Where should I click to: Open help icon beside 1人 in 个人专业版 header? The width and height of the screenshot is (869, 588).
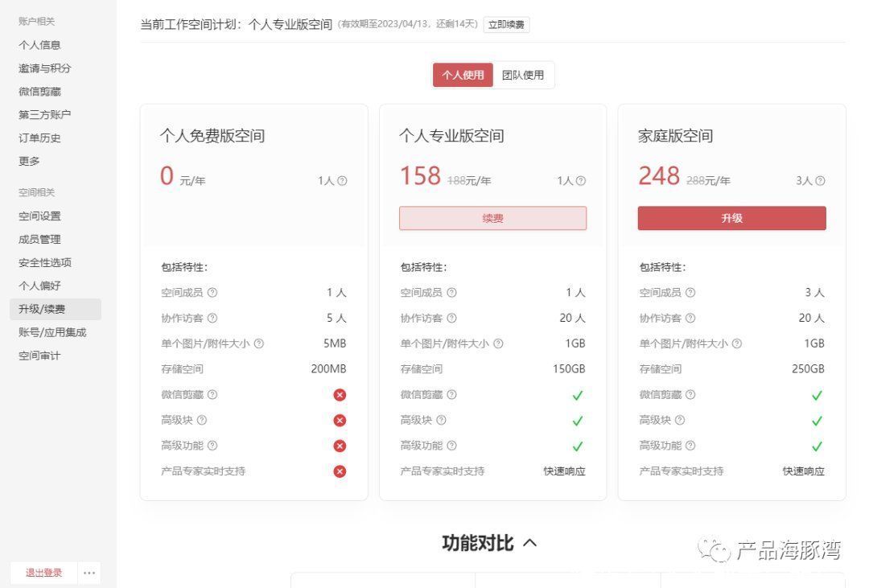[581, 181]
